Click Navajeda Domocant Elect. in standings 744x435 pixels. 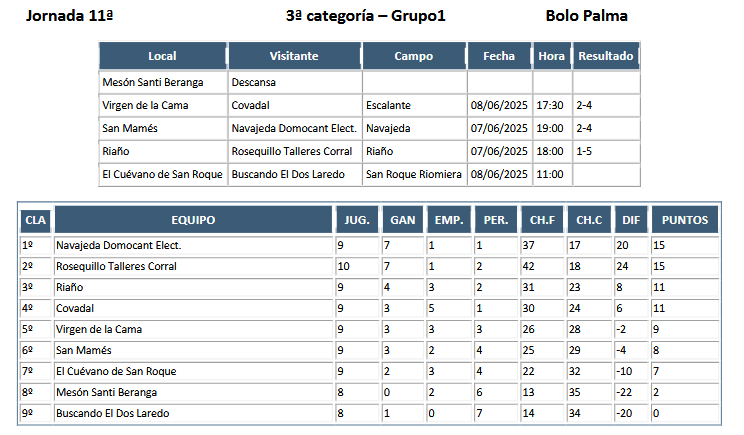click(119, 246)
